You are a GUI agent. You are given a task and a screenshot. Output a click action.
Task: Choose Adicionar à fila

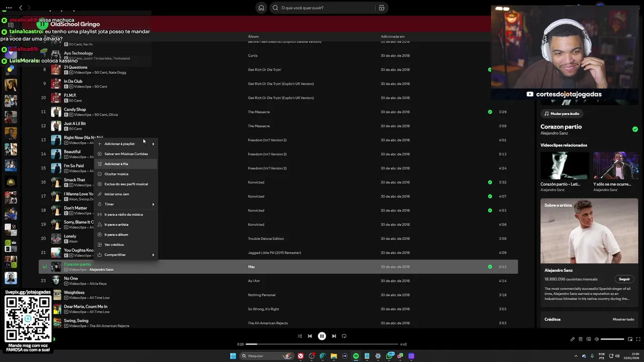(x=126, y=164)
